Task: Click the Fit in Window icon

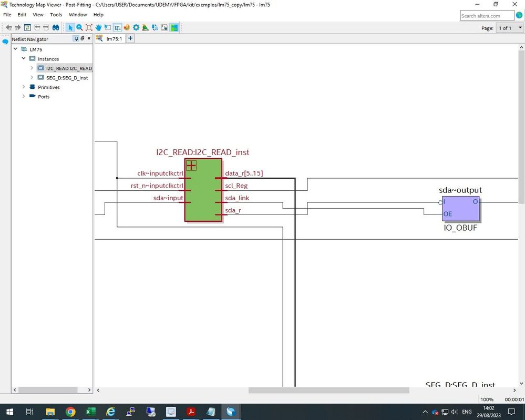Action: point(89,27)
